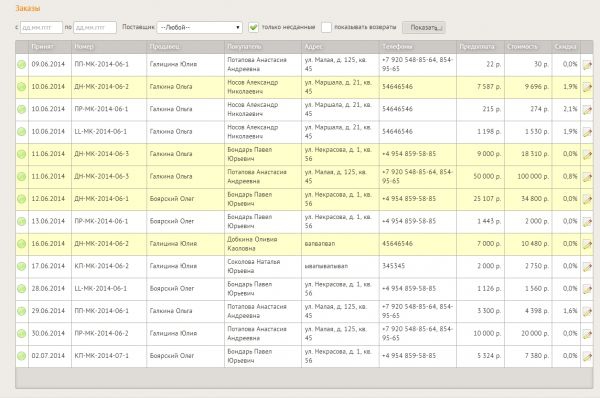600x398 pixels.
Task: Enable 'показывать возвраты' checkbox
Action: 326,27
